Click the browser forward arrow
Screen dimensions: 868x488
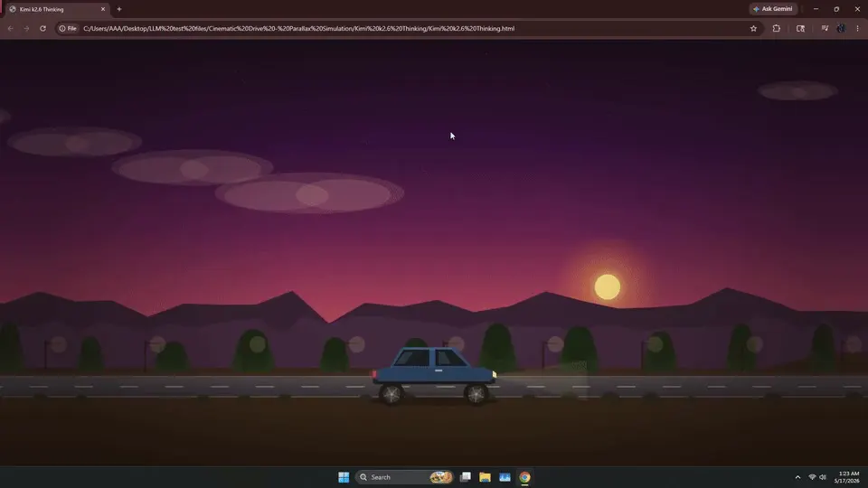click(26, 28)
